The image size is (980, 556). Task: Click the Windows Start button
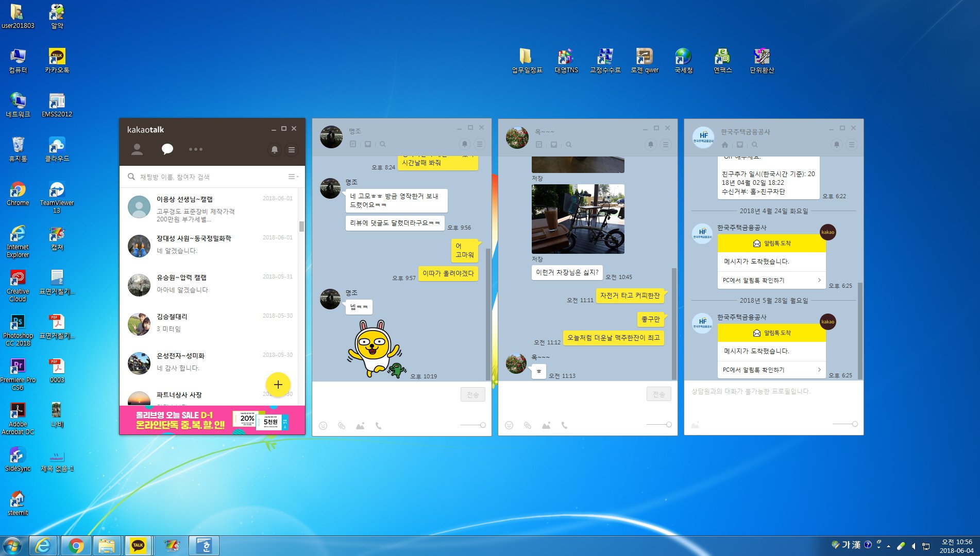tap(12, 546)
